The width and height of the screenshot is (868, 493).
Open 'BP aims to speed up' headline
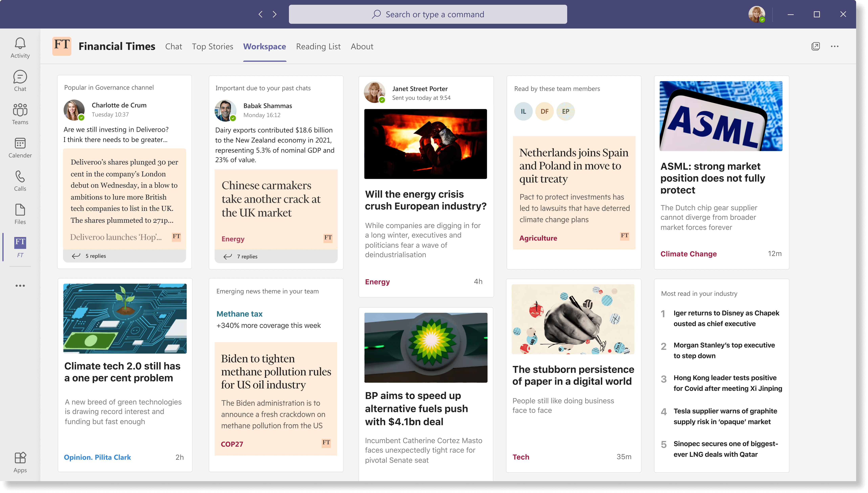[x=416, y=408]
